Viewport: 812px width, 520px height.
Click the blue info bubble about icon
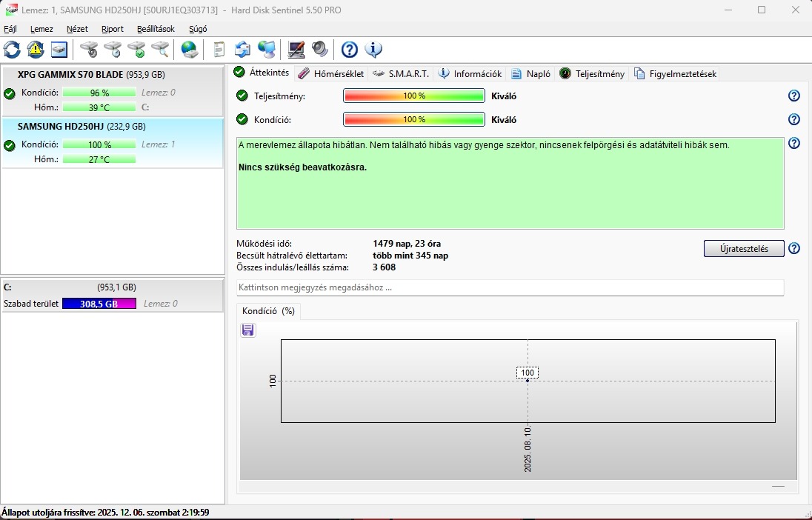pyautogui.click(x=373, y=49)
